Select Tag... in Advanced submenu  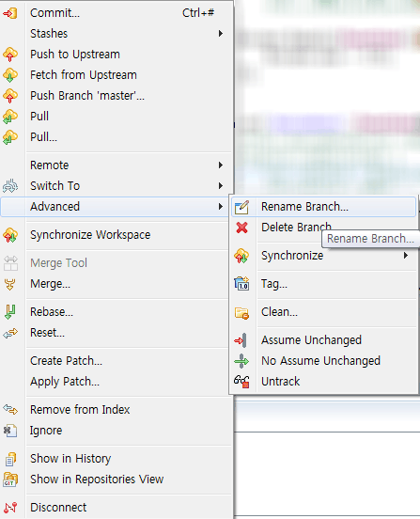pyautogui.click(x=324, y=284)
